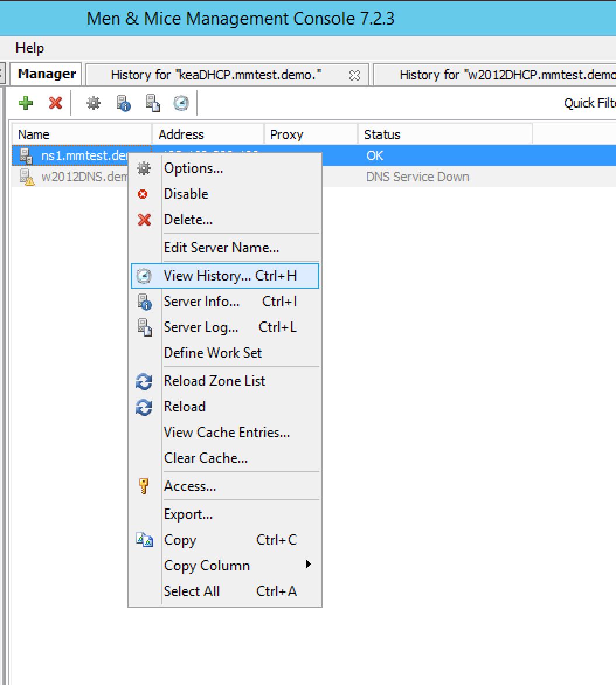Screen dimensions: 616x685
Task: Click the w2012DNS server warning icon
Action: point(26,177)
